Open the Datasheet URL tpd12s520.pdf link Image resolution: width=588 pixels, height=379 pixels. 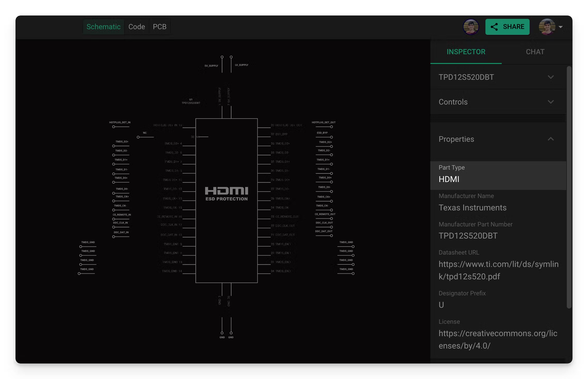click(499, 270)
